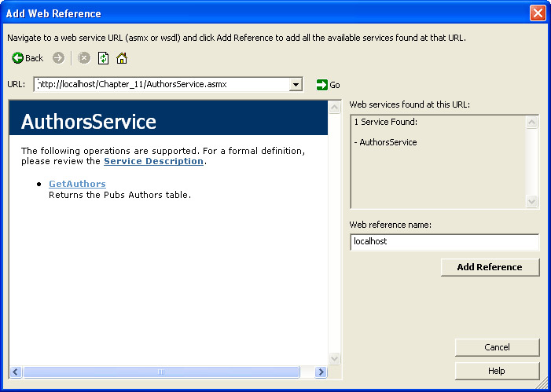
Task: Edit the Web reference name field
Action: pos(444,242)
